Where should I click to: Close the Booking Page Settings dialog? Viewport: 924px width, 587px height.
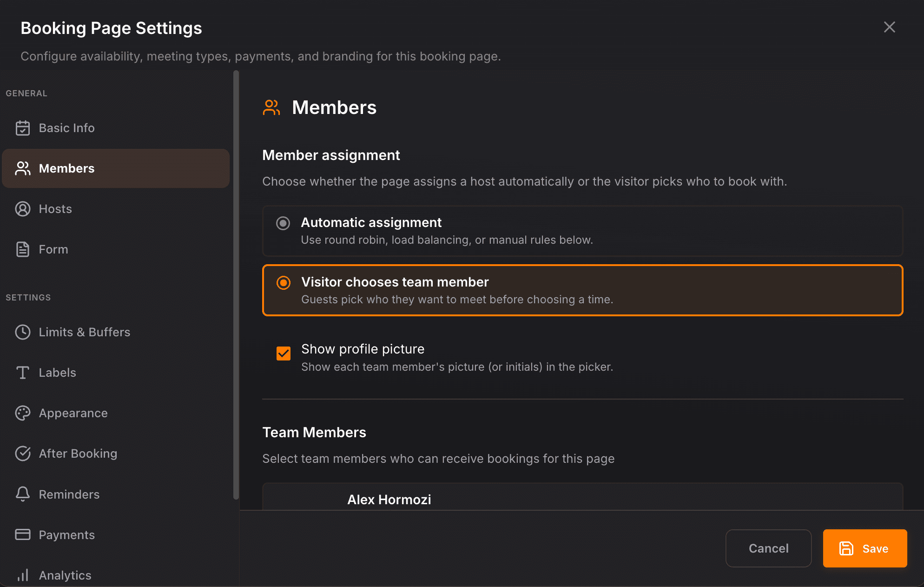[x=889, y=27]
